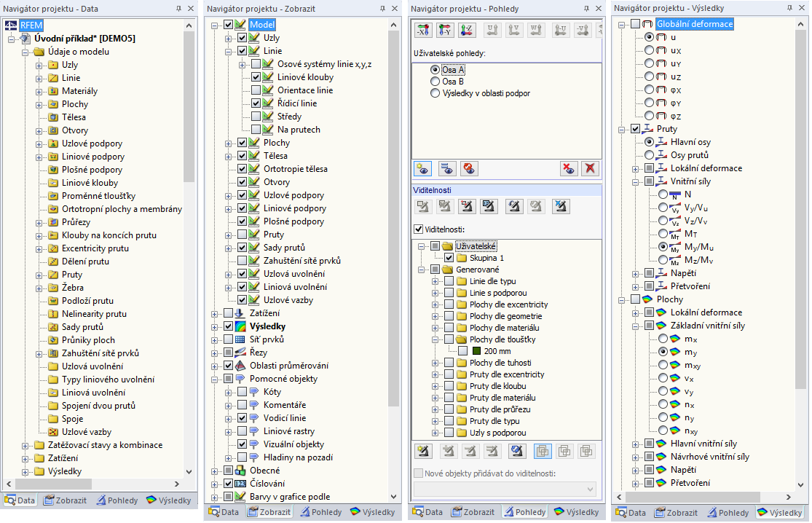Check Nové objekty přidávat do viditelnosti box

click(419, 473)
